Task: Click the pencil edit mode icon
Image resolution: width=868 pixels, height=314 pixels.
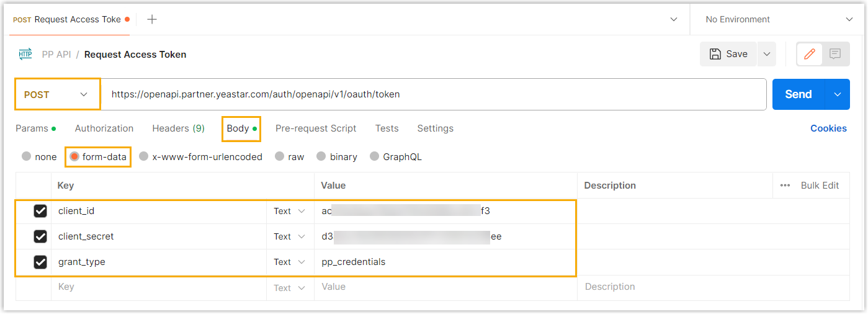Action: (809, 54)
